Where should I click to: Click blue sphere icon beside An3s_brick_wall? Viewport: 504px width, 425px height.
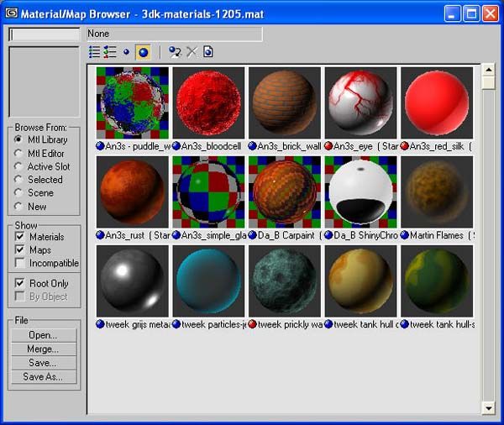pyautogui.click(x=252, y=146)
